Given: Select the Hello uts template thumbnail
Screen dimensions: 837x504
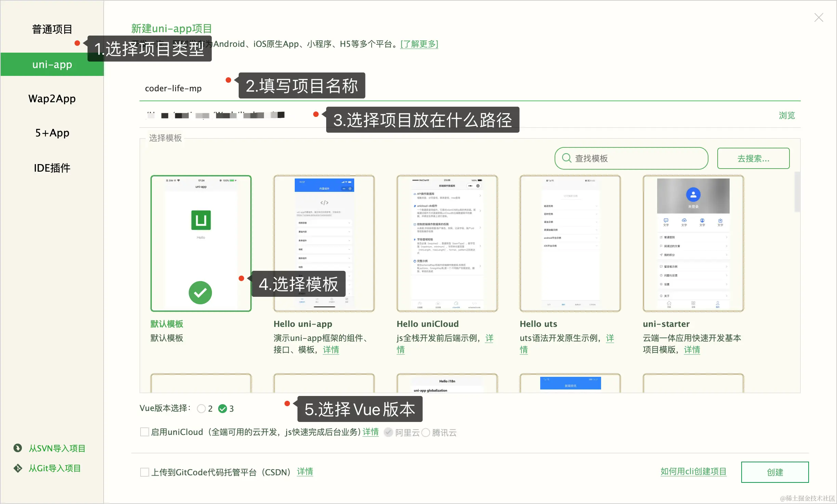Looking at the screenshot, I should [570, 243].
